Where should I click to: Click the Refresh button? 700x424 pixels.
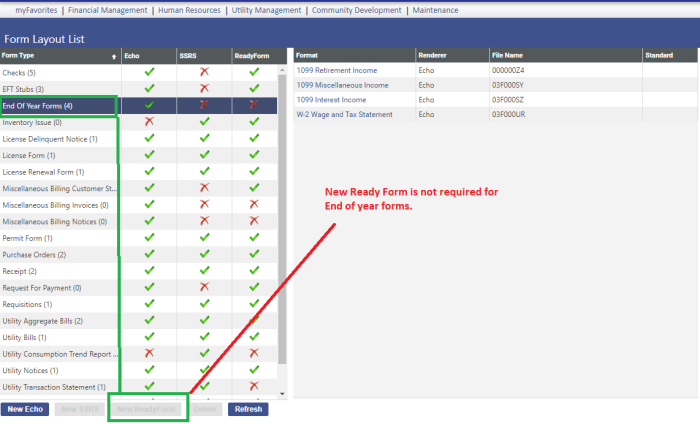click(248, 409)
